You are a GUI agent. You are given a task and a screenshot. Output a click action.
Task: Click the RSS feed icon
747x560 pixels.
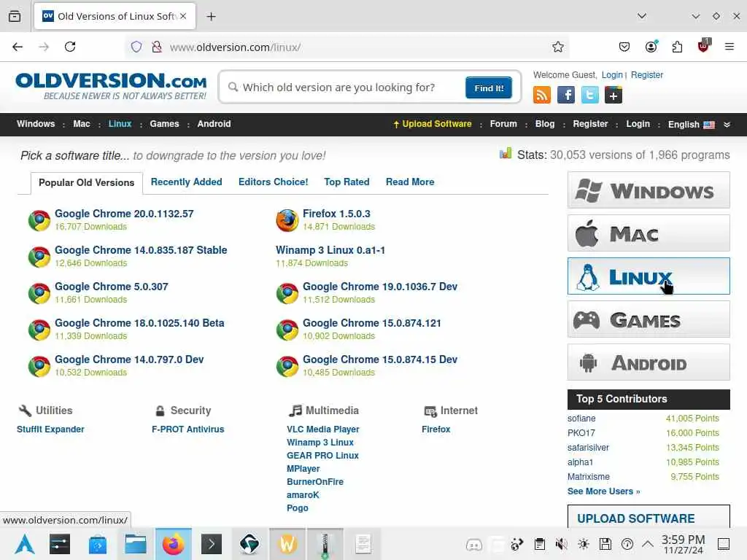542,96
